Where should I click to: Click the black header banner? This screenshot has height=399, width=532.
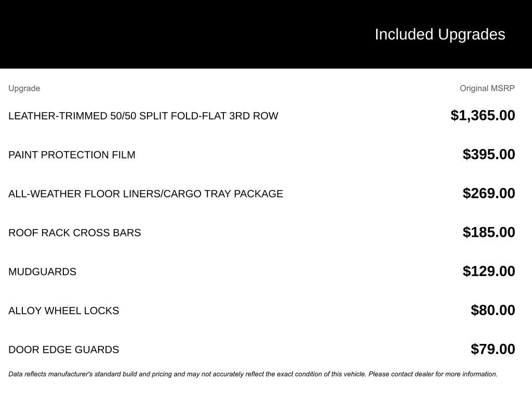pos(266,34)
